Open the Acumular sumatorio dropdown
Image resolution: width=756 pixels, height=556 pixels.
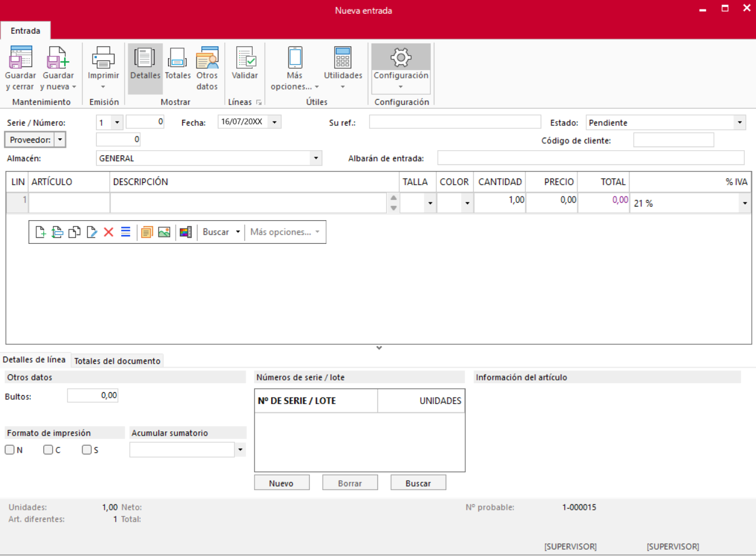(240, 450)
